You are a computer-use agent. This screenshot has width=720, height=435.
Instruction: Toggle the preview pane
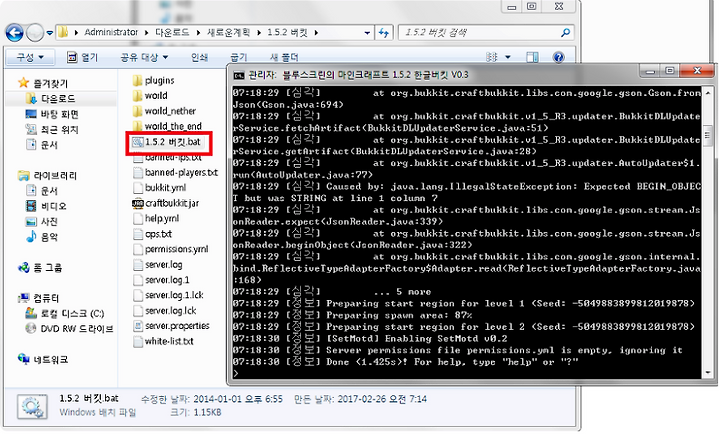coord(532,57)
